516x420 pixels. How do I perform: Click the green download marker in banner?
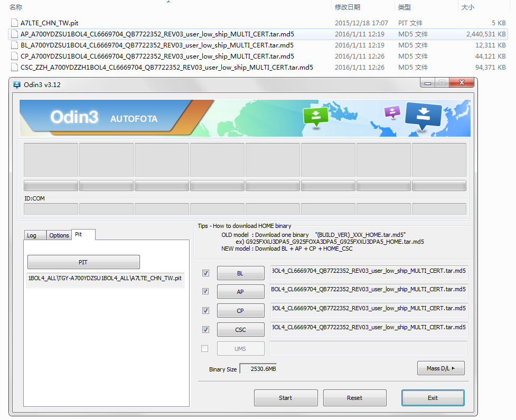(316, 116)
